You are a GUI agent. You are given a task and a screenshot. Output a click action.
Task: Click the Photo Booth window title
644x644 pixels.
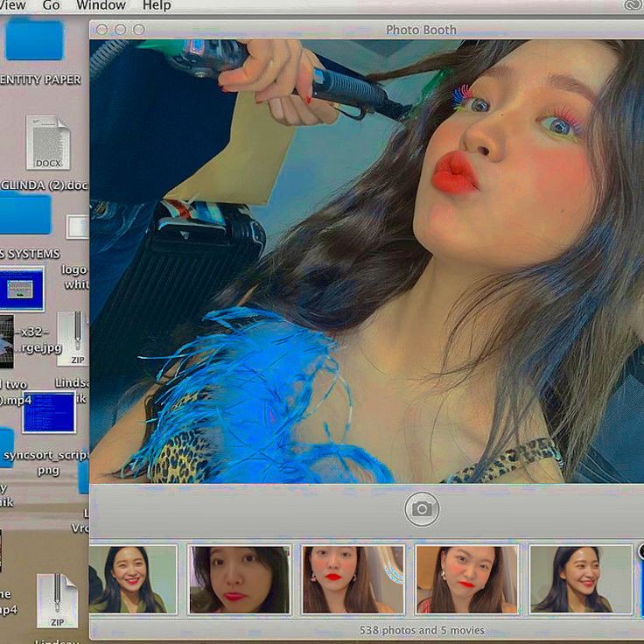421,30
